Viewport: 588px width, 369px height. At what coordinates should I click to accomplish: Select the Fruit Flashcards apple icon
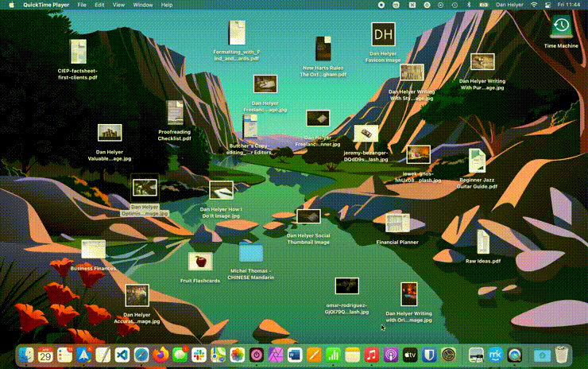pos(200,262)
